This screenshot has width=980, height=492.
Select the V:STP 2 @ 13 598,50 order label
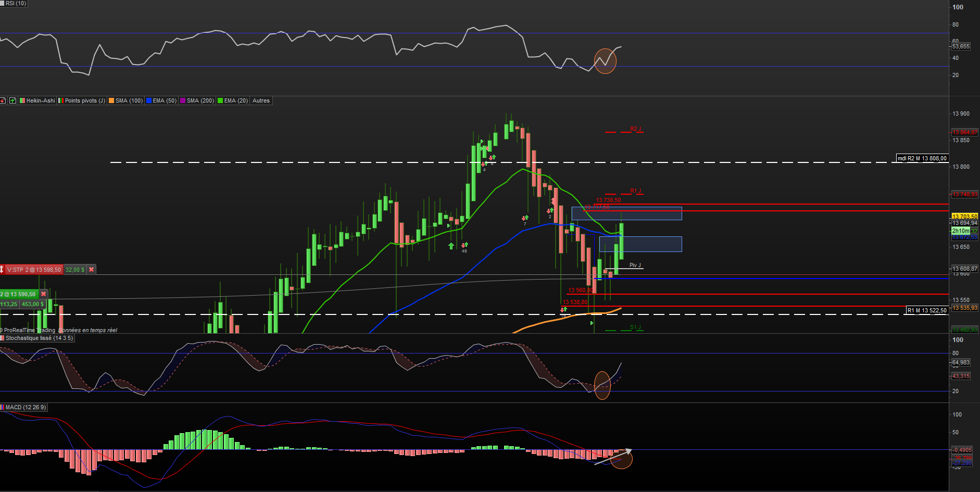pyautogui.click(x=34, y=270)
